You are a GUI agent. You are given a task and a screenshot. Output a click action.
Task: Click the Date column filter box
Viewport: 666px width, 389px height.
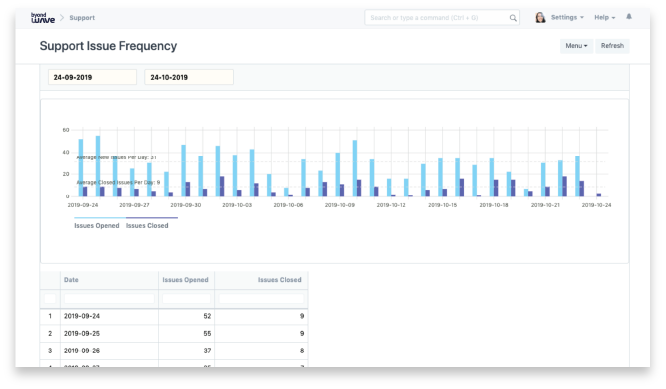[x=109, y=299]
